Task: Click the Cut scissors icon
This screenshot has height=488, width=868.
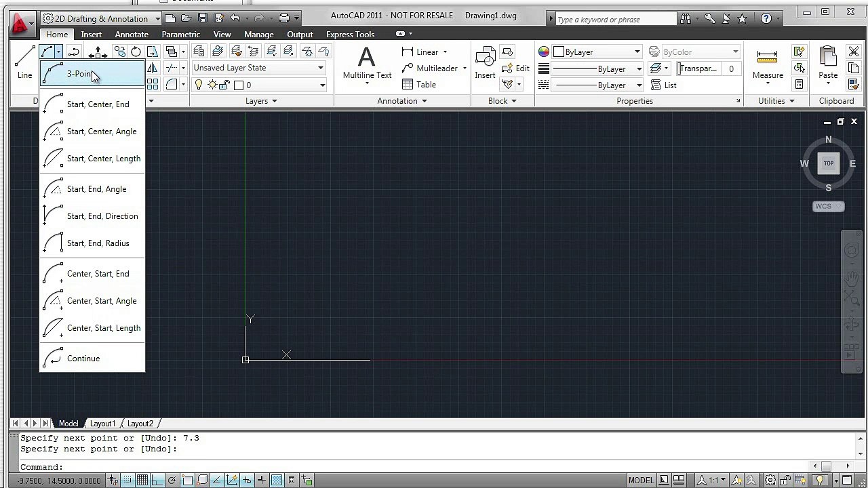Action: tap(854, 52)
